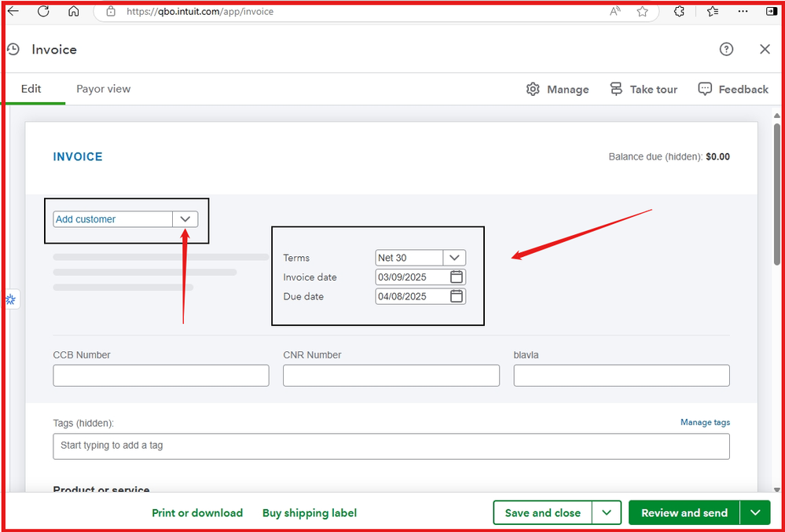The height and width of the screenshot is (532, 785).
Task: Click the lock site info icon
Action: tap(111, 11)
